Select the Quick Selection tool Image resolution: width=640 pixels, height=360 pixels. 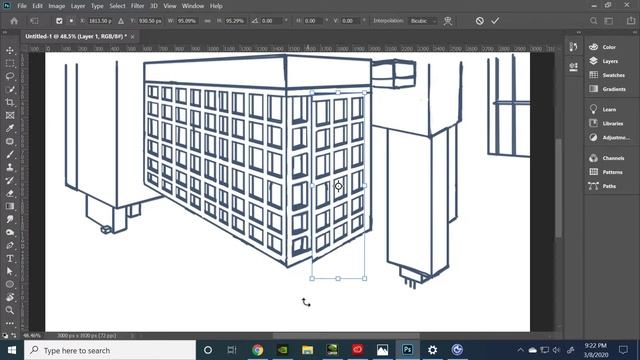coord(10,89)
